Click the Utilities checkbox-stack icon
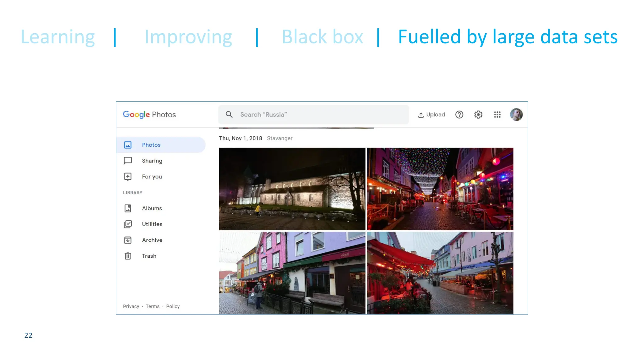644x362 pixels. [x=128, y=224]
